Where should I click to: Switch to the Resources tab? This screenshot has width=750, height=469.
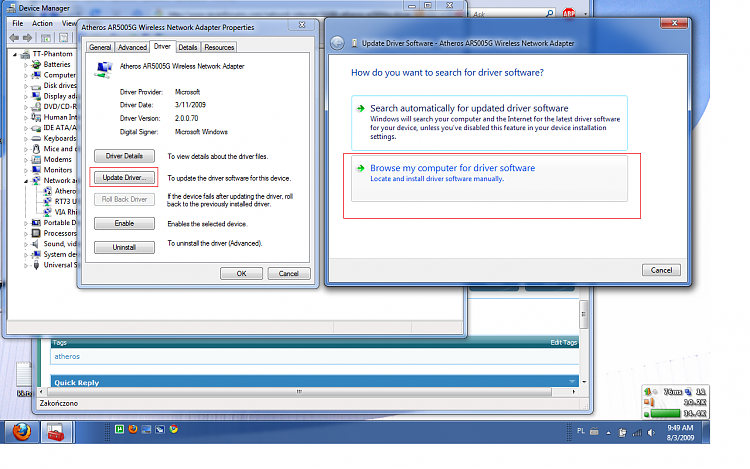coord(219,47)
